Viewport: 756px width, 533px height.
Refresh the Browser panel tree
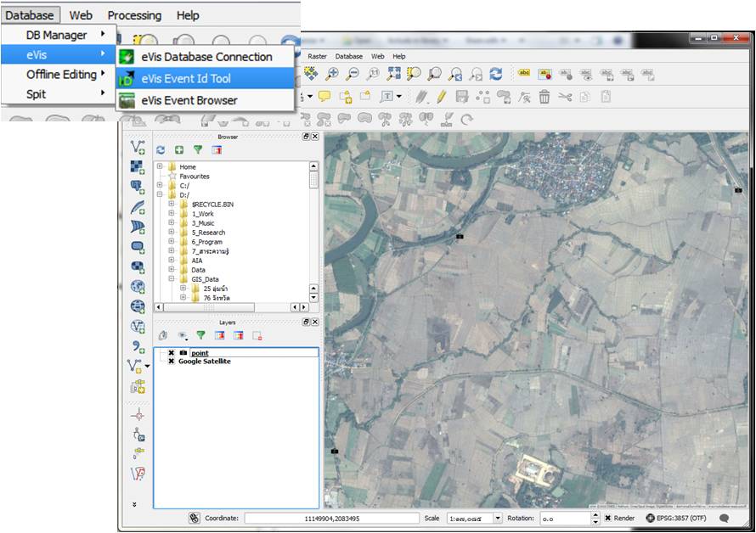click(161, 150)
